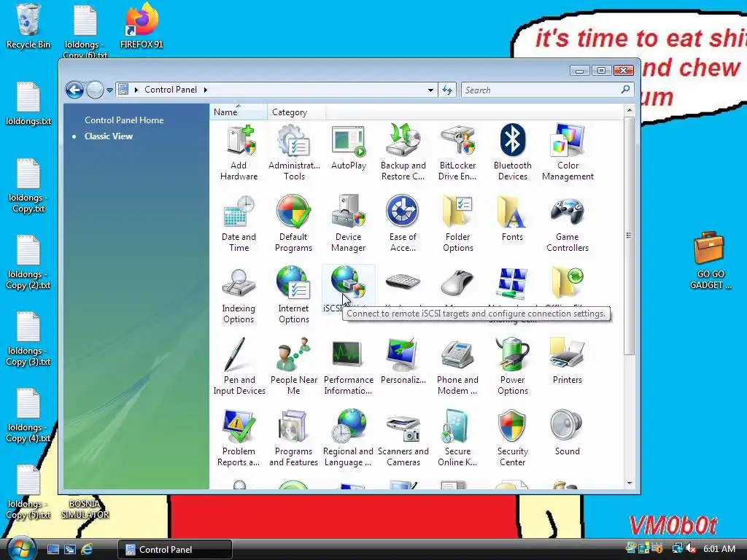Screen dimensions: 747x560
Task: Open Security Center
Action: (x=512, y=438)
